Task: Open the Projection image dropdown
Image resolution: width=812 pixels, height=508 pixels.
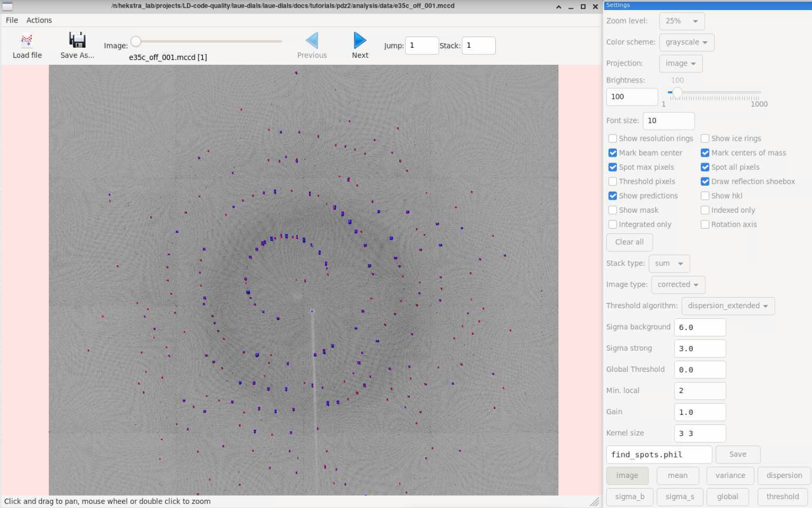Action: pos(680,63)
